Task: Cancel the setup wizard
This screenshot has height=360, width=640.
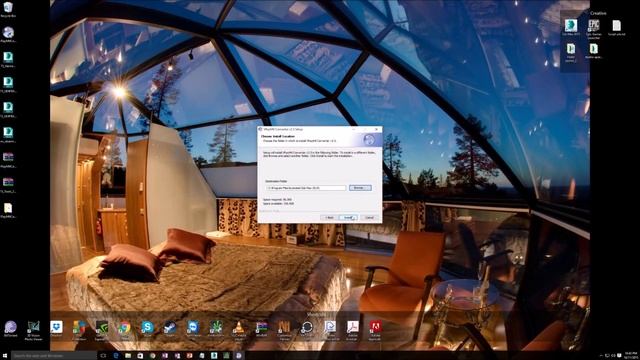Action: [369, 218]
